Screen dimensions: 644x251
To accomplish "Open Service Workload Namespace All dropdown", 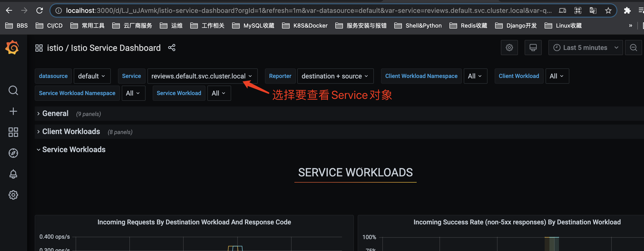I will tap(133, 93).
